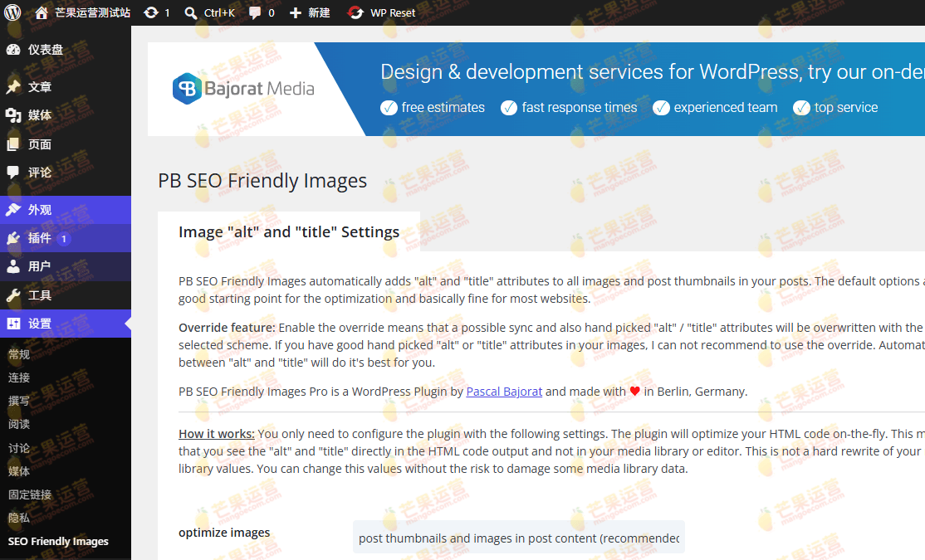Image resolution: width=925 pixels, height=560 pixels.
Task: Select the Image "alt" and "title" Settings tab
Action: pos(289,231)
